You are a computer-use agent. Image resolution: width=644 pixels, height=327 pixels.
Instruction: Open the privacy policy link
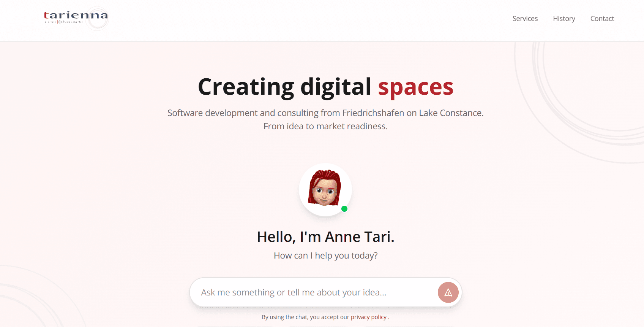click(x=368, y=317)
